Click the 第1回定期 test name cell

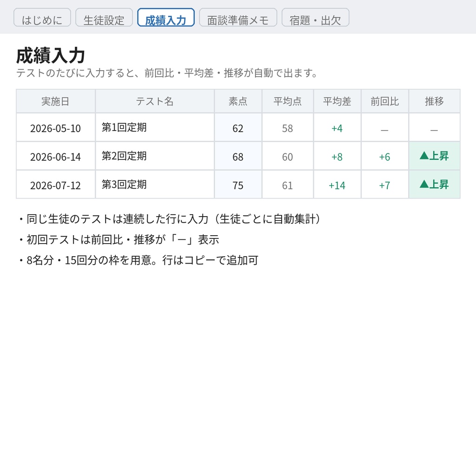click(155, 128)
